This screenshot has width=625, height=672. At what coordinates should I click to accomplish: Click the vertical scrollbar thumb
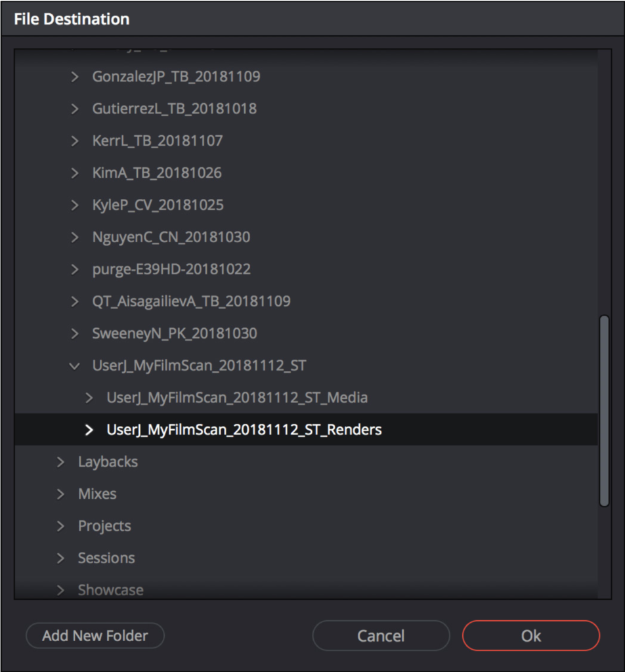(x=605, y=411)
